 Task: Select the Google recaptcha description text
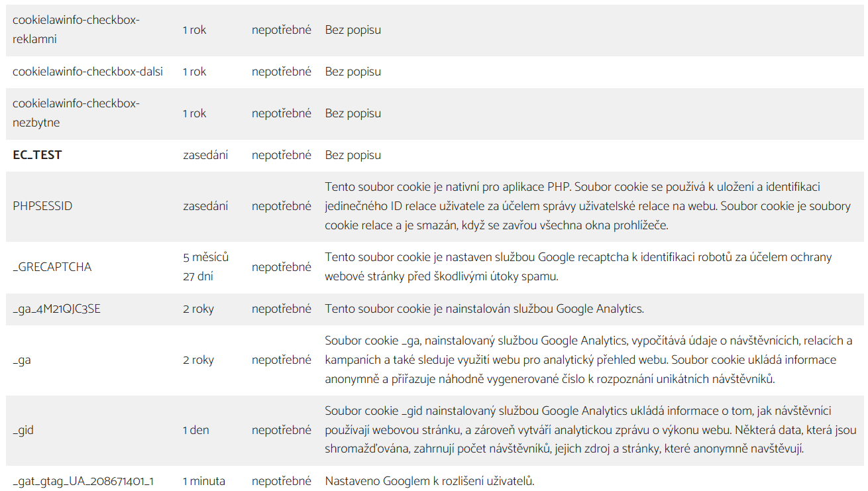578,266
